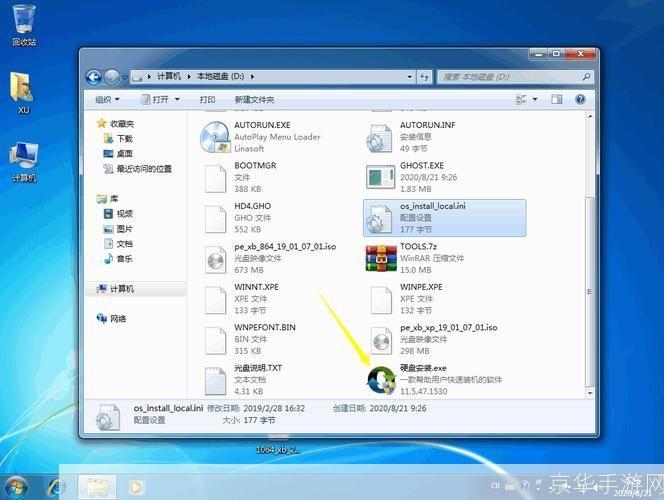
Task: Navigate to 计算机 in the address breadcrumb
Action: click(169, 76)
